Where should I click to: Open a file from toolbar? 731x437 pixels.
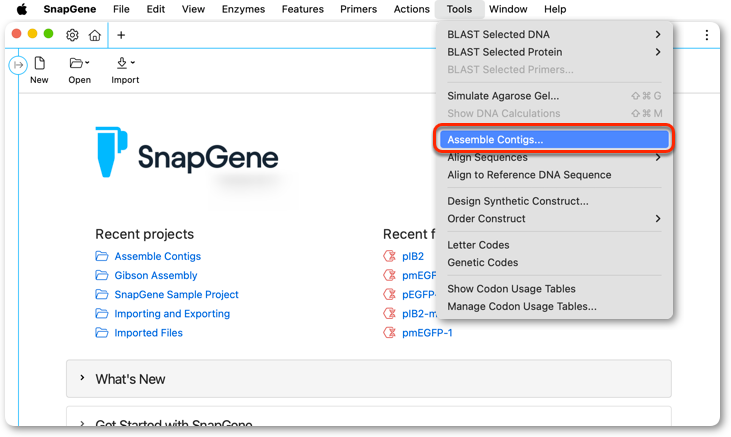pyautogui.click(x=79, y=70)
